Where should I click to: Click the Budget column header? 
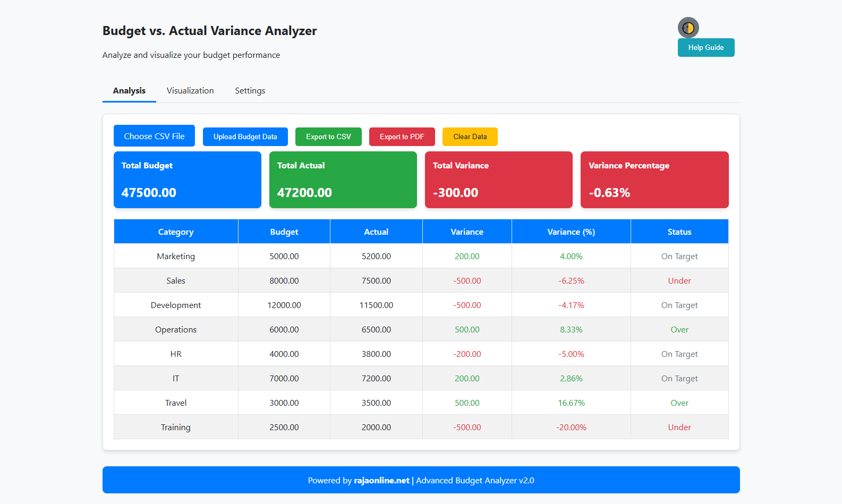284,232
